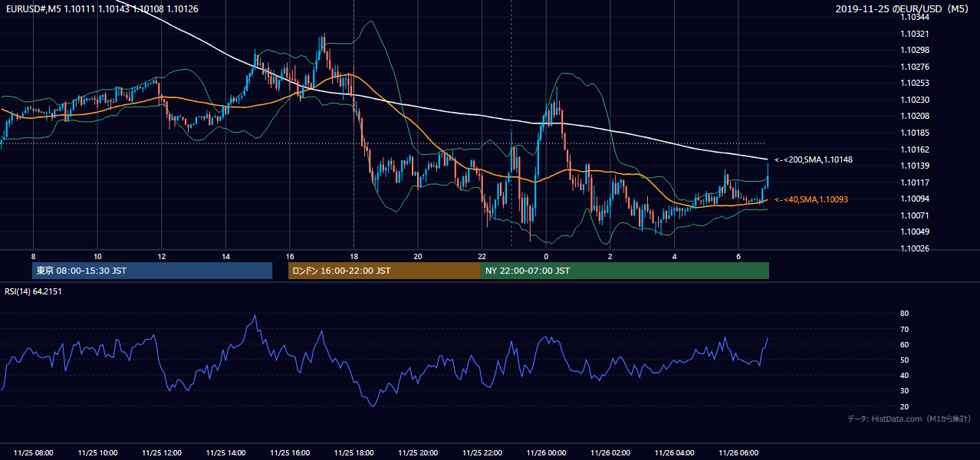Click price level 1.10049 on axis
Viewport: 980px width, 460px height.
point(913,232)
